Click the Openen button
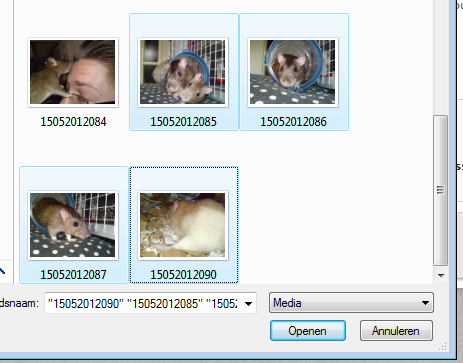463x363 pixels. 308,331
